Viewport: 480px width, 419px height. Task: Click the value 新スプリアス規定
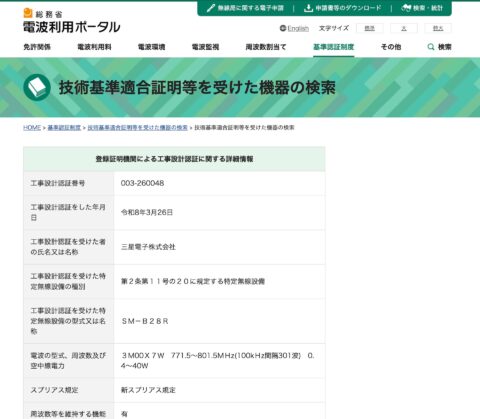(x=148, y=390)
